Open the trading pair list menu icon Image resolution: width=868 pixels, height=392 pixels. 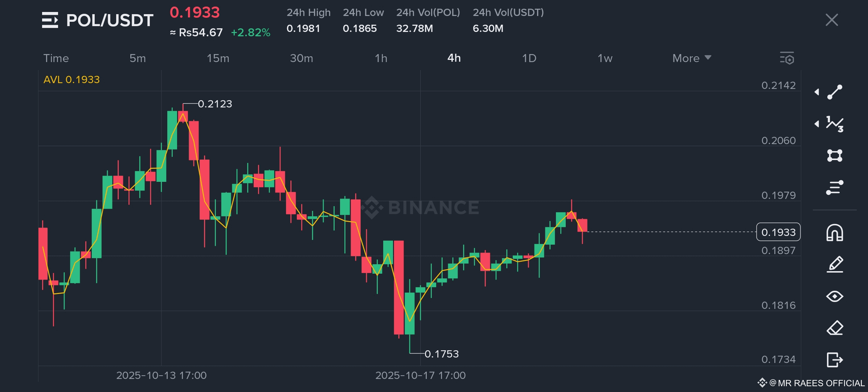point(50,20)
